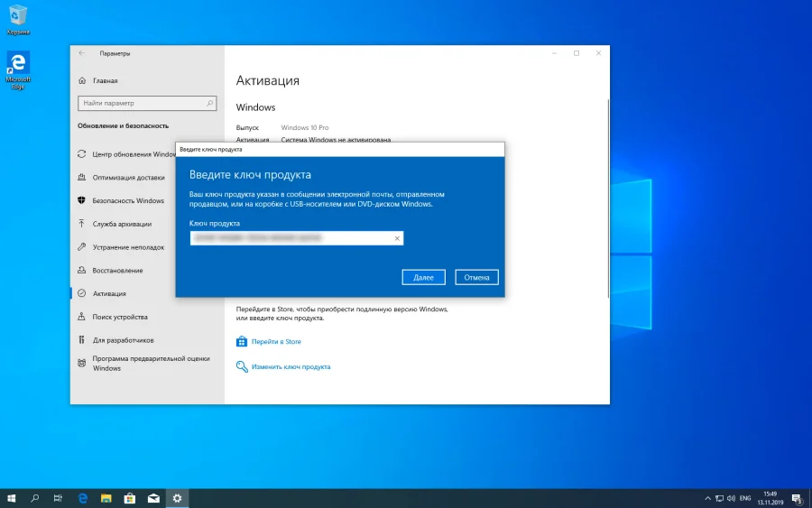Open Главная settings home
The image size is (812, 508).
click(105, 80)
